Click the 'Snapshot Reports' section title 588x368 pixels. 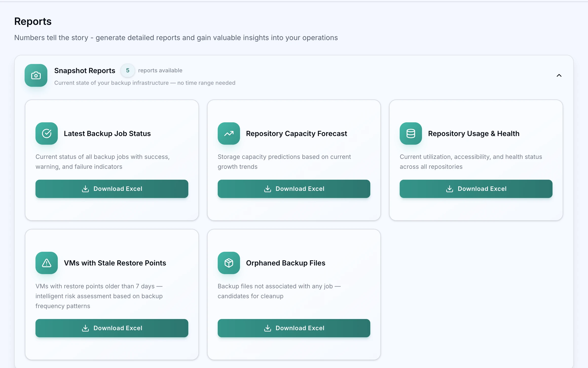tap(85, 71)
